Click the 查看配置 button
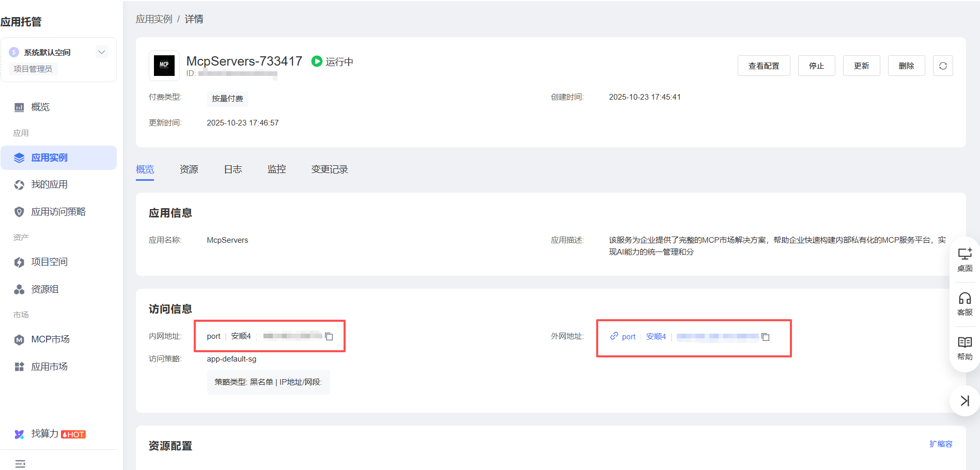Image resolution: width=980 pixels, height=470 pixels. [x=764, y=66]
